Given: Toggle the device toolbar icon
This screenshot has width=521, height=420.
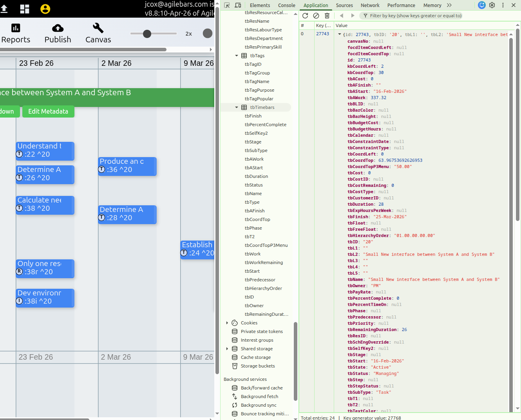Looking at the screenshot, I should coord(238,5).
